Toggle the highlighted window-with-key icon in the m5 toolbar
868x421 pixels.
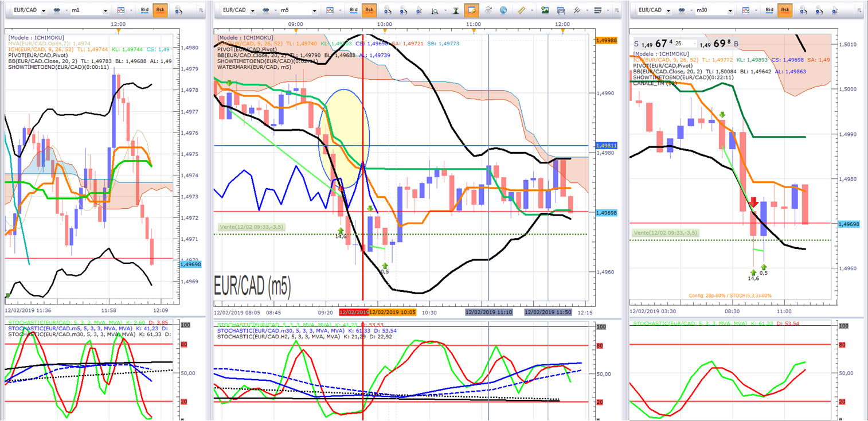point(472,10)
